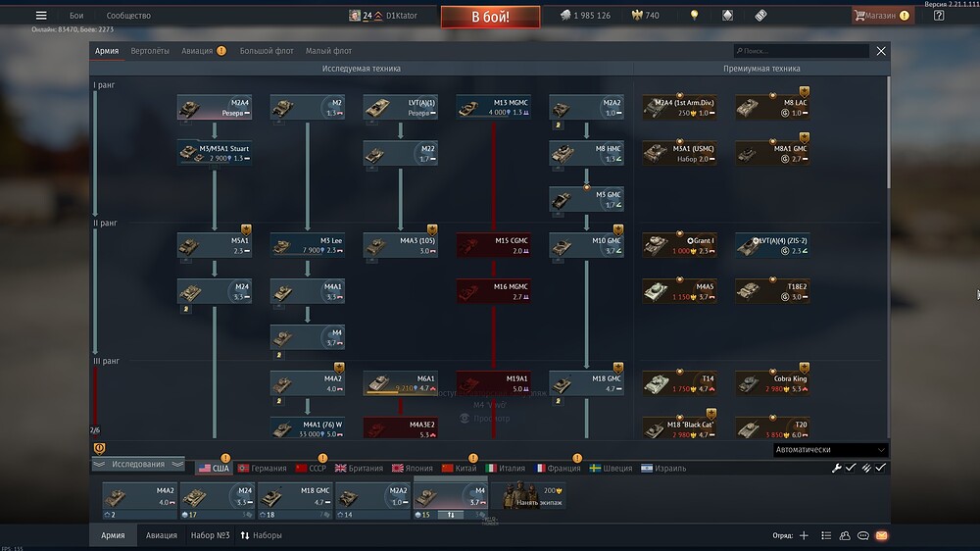Open the orange mail envelope icon
Image resolution: width=980 pixels, height=551 pixels.
[x=881, y=535]
